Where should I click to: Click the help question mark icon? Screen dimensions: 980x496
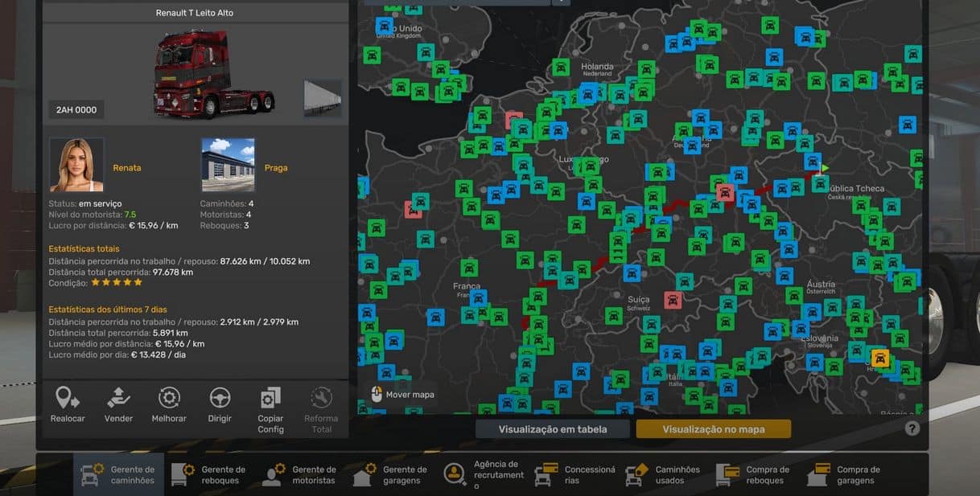pos(912,428)
